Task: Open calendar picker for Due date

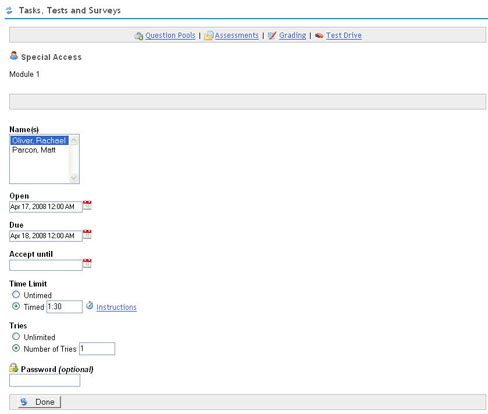Action: pyautogui.click(x=87, y=234)
